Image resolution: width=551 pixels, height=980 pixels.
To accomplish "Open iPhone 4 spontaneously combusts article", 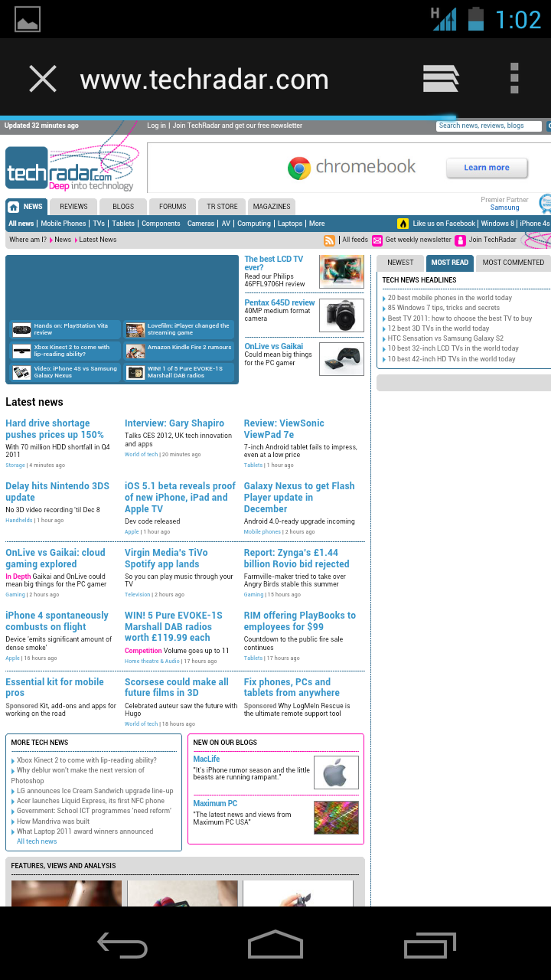I will (57, 621).
